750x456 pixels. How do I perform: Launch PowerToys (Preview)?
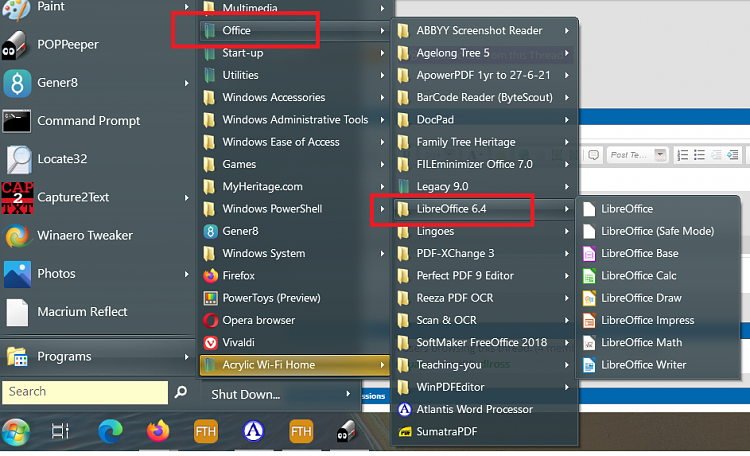[294, 298]
